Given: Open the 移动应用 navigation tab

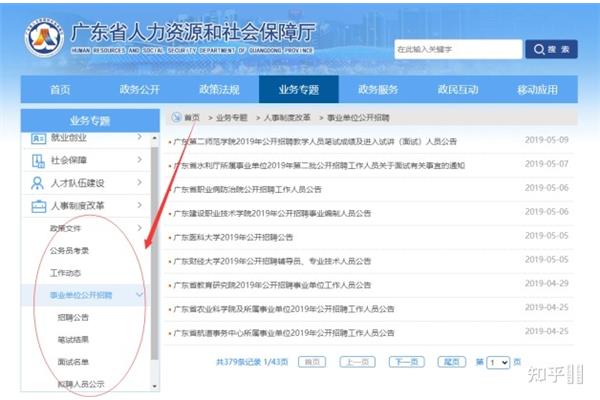Looking at the screenshot, I should (x=537, y=90).
